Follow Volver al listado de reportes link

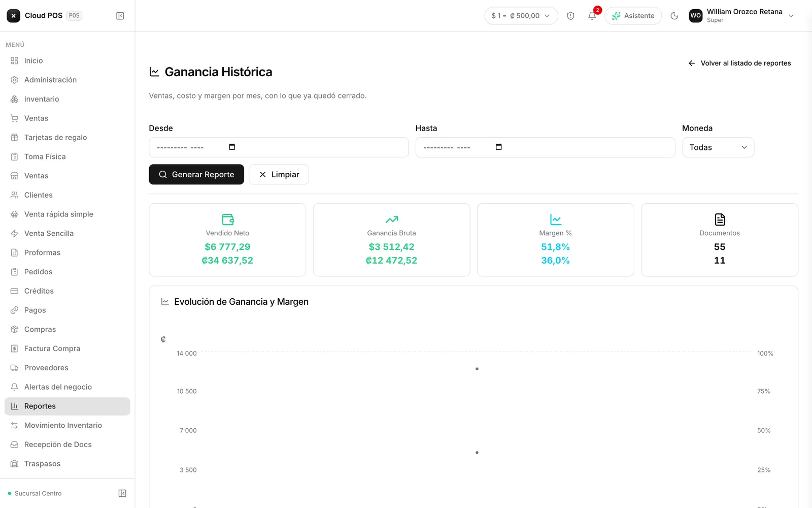point(740,63)
